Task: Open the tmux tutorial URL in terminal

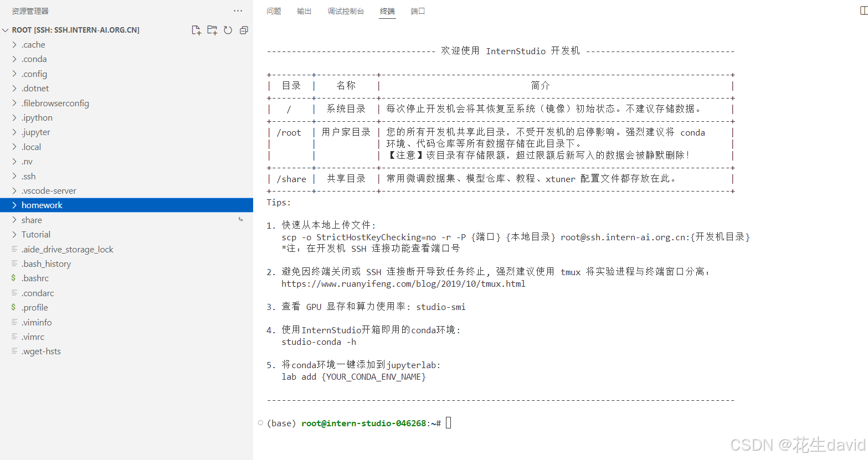Action: 403,283
